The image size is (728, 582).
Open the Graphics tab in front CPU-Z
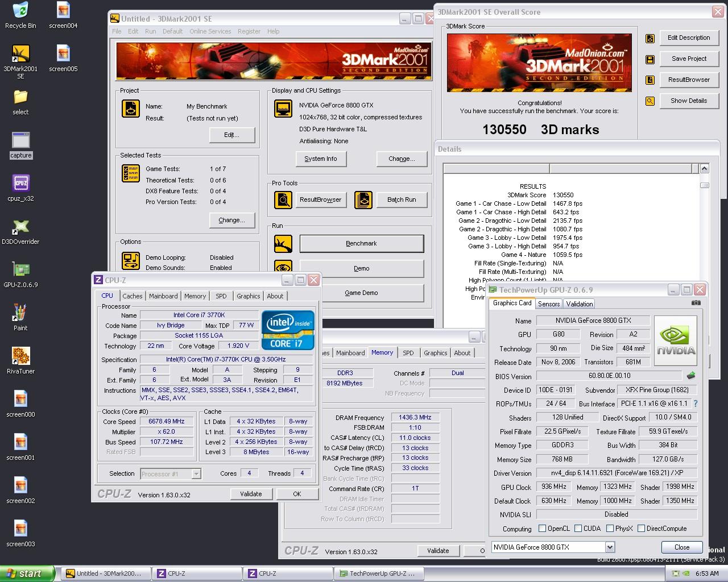pyautogui.click(x=249, y=296)
